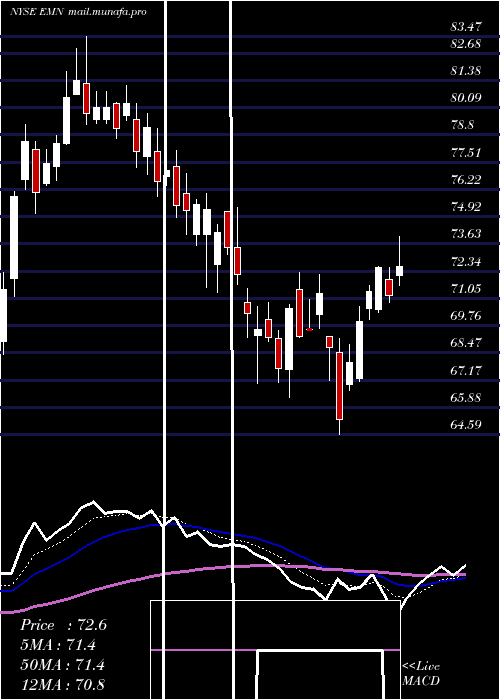Select the 80.09 price axis label
Viewport: 500px width, 700px height.
click(466, 97)
